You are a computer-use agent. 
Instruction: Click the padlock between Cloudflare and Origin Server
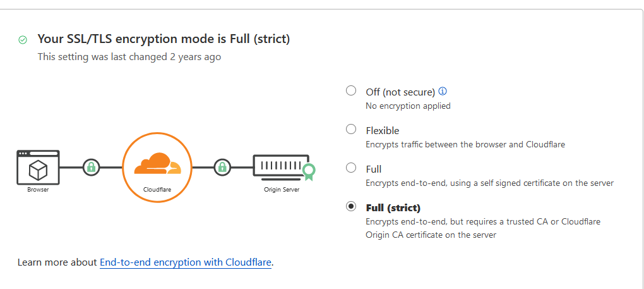(222, 168)
